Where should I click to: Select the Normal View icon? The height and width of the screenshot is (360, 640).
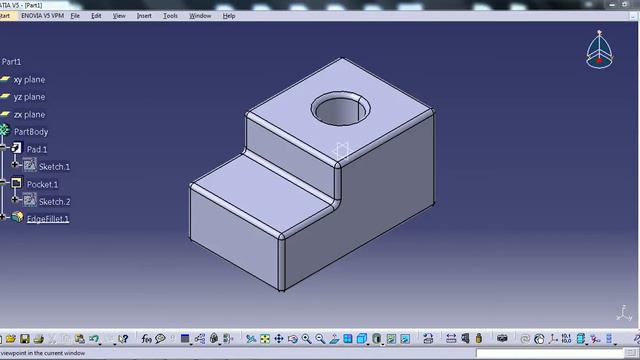point(334,338)
